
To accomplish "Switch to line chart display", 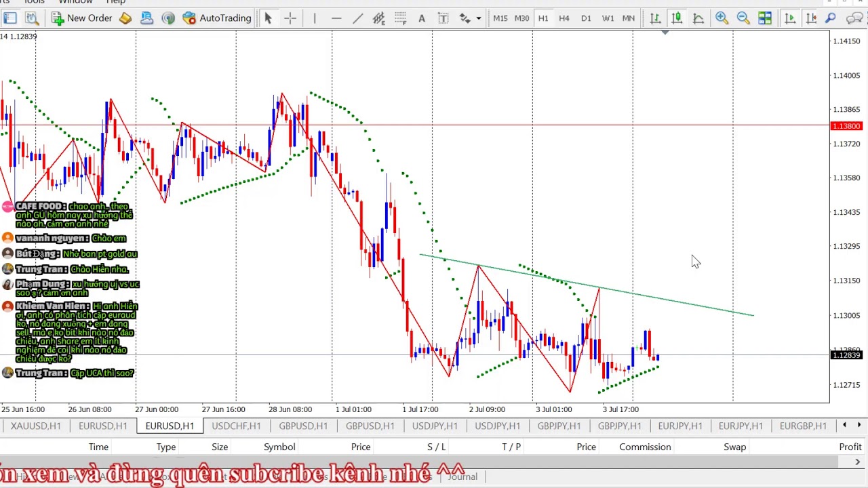I will pyautogui.click(x=698, y=18).
